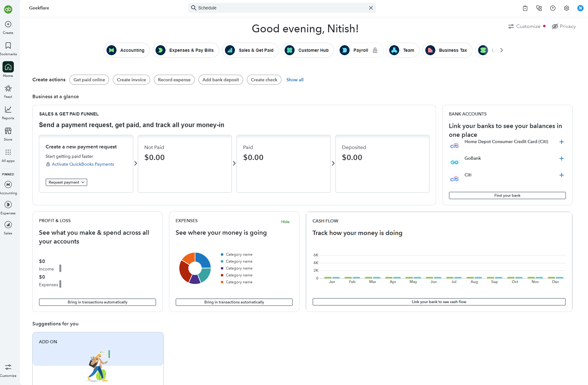Viewport: 588px width, 385px height.
Task: Click the Geekflare company name
Action: [39, 8]
